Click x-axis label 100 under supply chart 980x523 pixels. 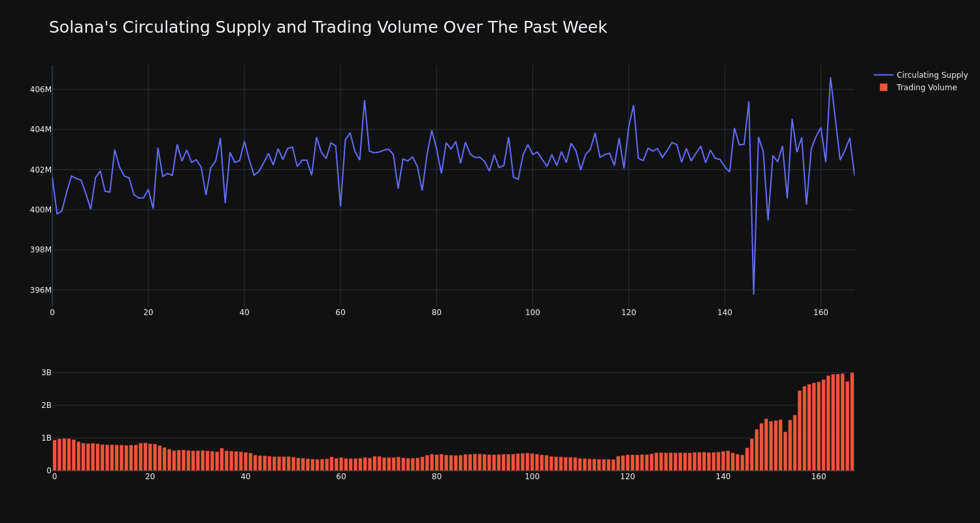(532, 312)
